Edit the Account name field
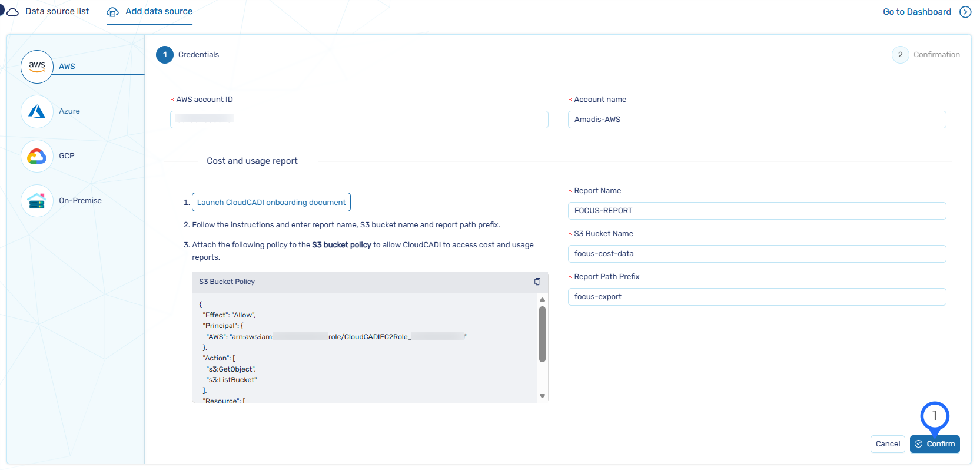 click(x=756, y=120)
